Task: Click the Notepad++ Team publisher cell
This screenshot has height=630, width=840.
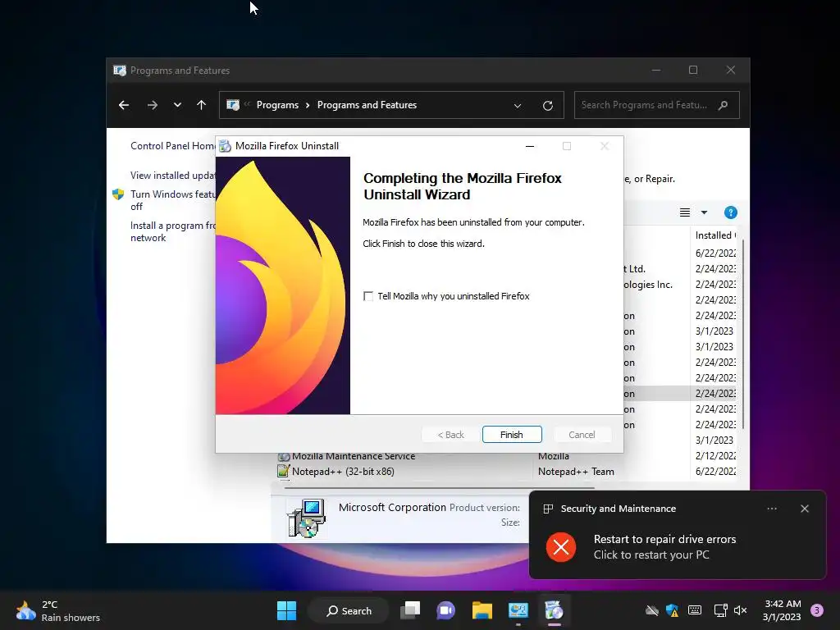Action: tap(576, 472)
